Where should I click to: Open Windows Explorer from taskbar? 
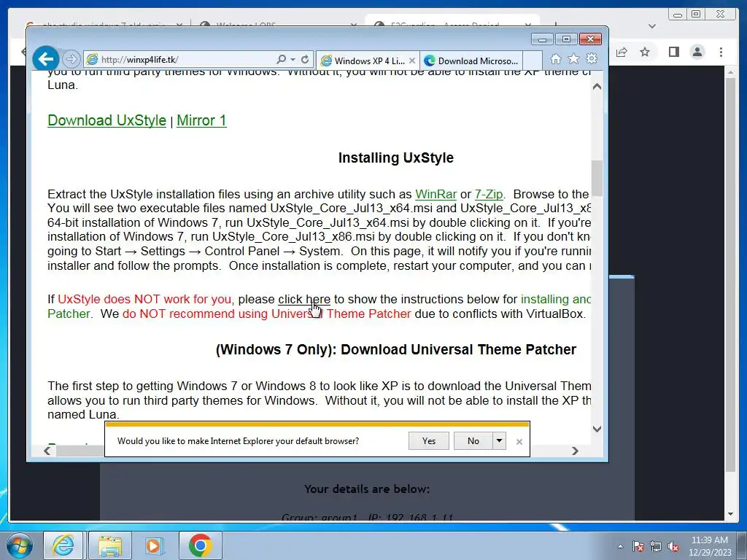111,545
